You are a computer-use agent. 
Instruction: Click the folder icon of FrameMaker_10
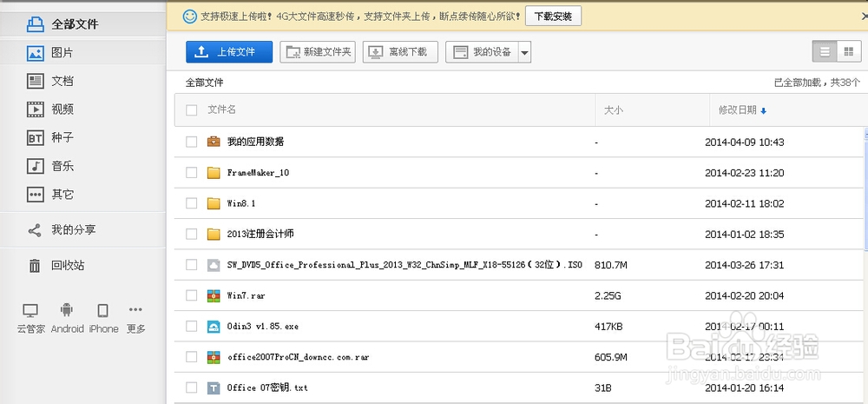pos(214,173)
